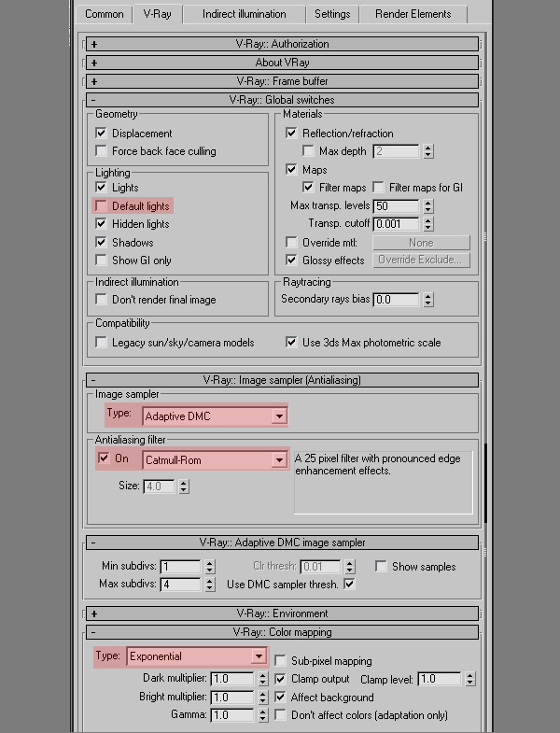Toggle Reflection/refraction checkbox

coord(291,134)
